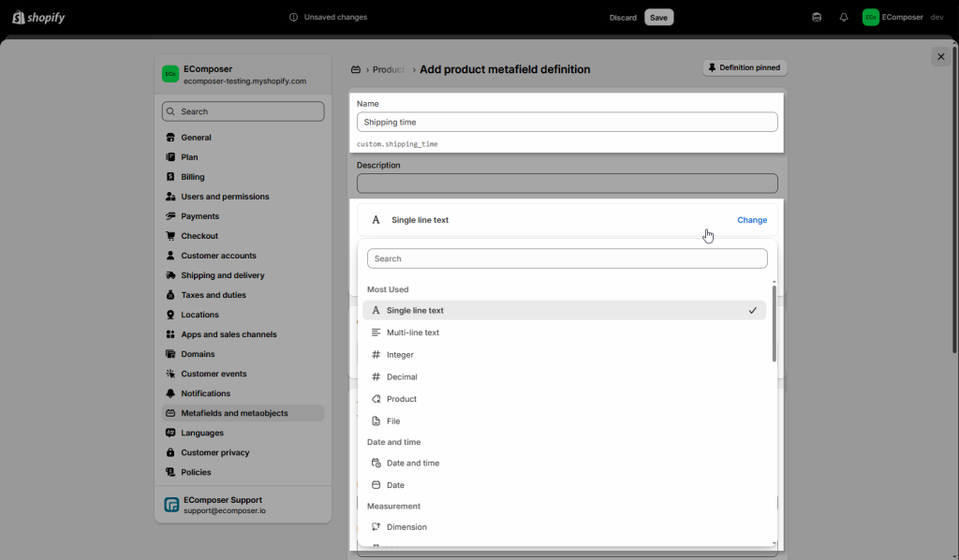
Task: Open the Sidekick assistant icon in top bar
Action: click(x=817, y=17)
